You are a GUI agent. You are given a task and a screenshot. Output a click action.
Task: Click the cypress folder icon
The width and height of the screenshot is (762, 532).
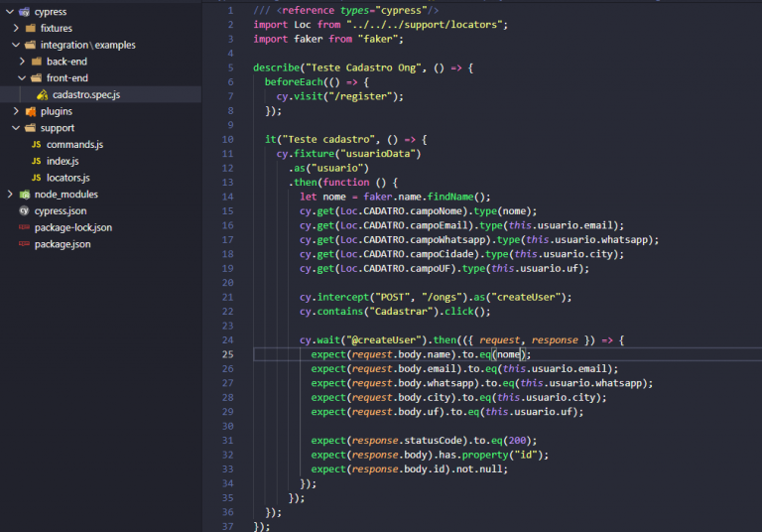click(x=24, y=12)
